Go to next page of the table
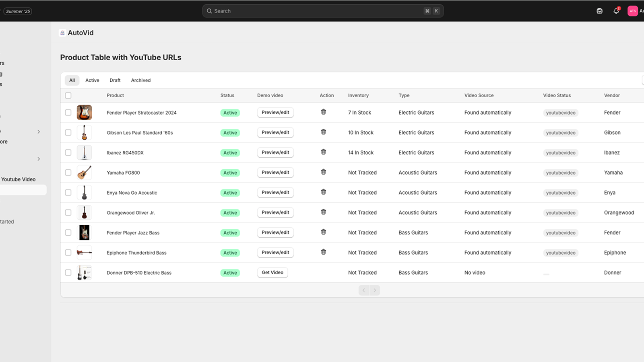The image size is (644, 362). click(375, 290)
